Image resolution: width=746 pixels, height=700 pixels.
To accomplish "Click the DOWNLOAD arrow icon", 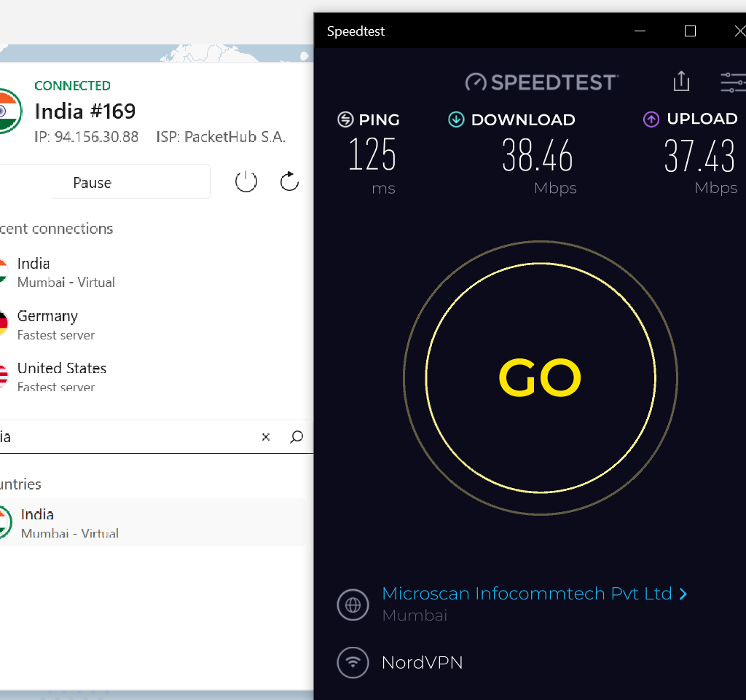I will (456, 119).
